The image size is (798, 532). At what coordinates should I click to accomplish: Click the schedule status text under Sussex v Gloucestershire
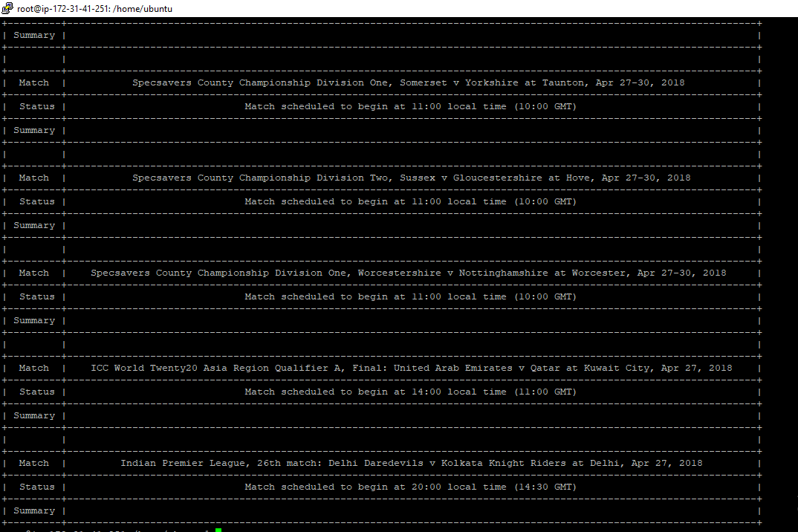(410, 201)
